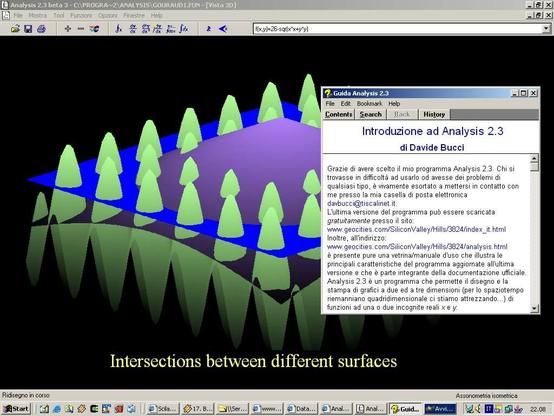554x416 pixels.
Task: Switch to '17. B...' taskbar button
Action: [x=198, y=409]
